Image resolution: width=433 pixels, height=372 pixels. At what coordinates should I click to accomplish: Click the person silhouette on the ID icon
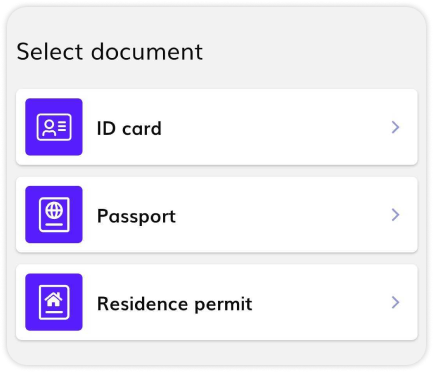[x=49, y=128]
